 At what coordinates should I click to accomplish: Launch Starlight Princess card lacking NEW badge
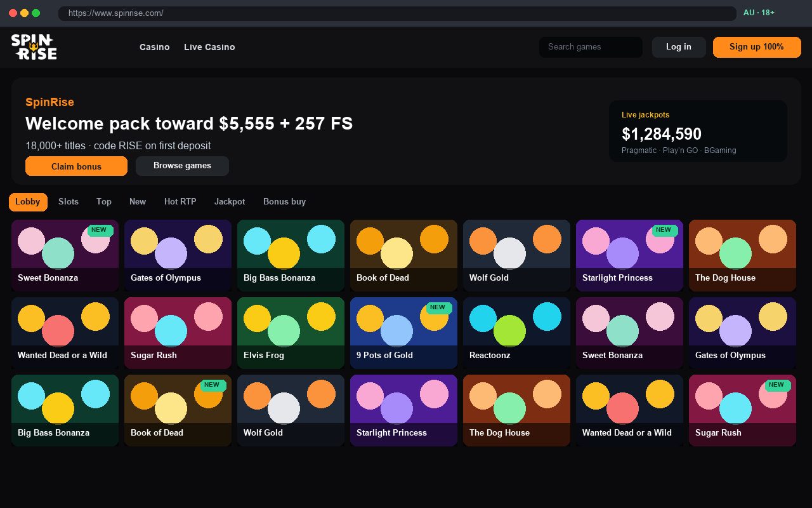click(x=403, y=410)
